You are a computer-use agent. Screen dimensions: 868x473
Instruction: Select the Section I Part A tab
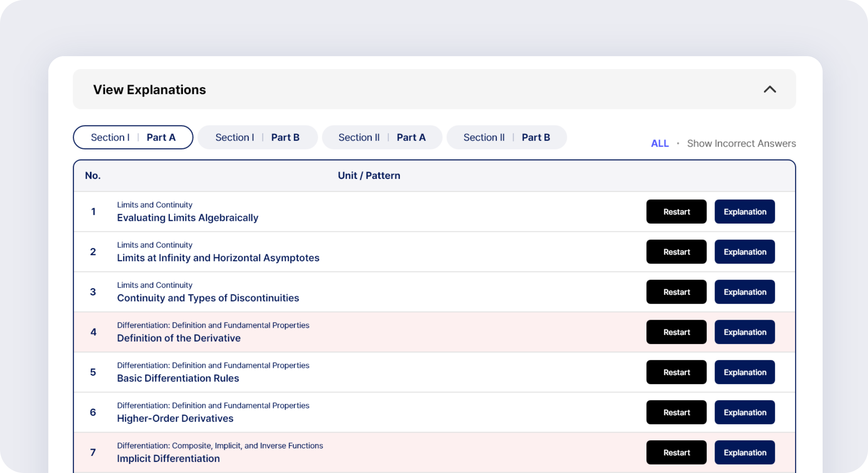[133, 137]
